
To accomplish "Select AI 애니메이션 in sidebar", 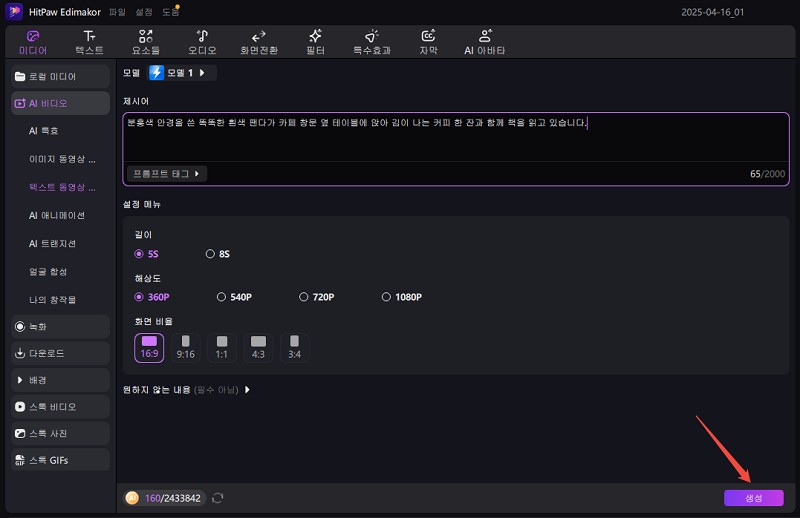I will coord(57,215).
